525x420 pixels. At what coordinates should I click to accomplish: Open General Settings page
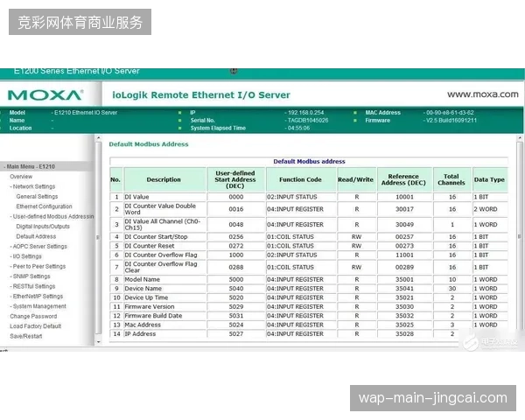[x=37, y=197]
